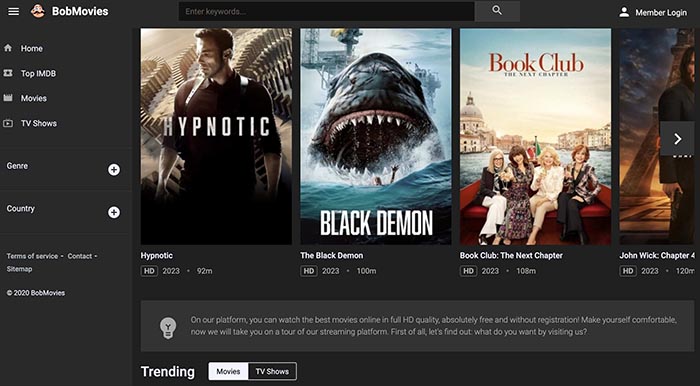
Task: Click the search magnifier button
Action: coord(497,11)
